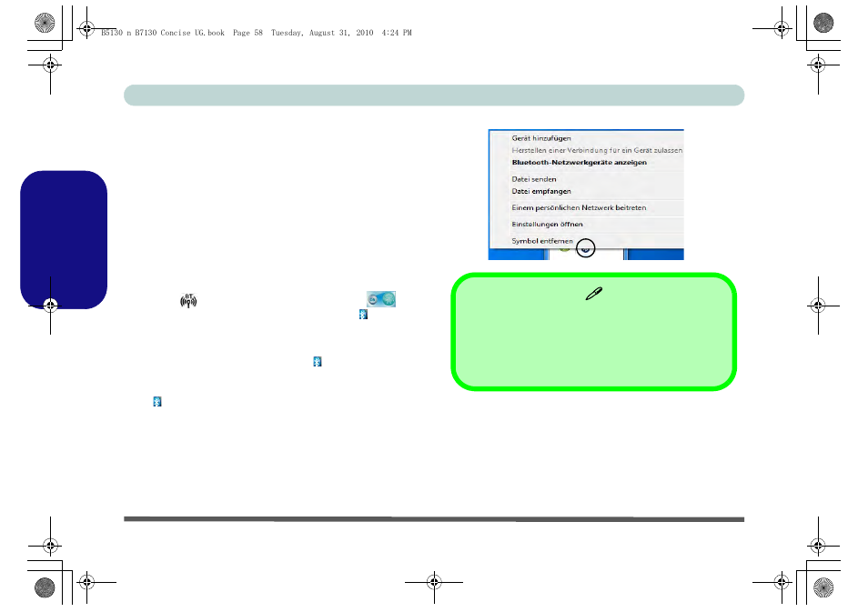
Task: Choose 'Datei senden' from the menu
Action: pyautogui.click(x=534, y=179)
